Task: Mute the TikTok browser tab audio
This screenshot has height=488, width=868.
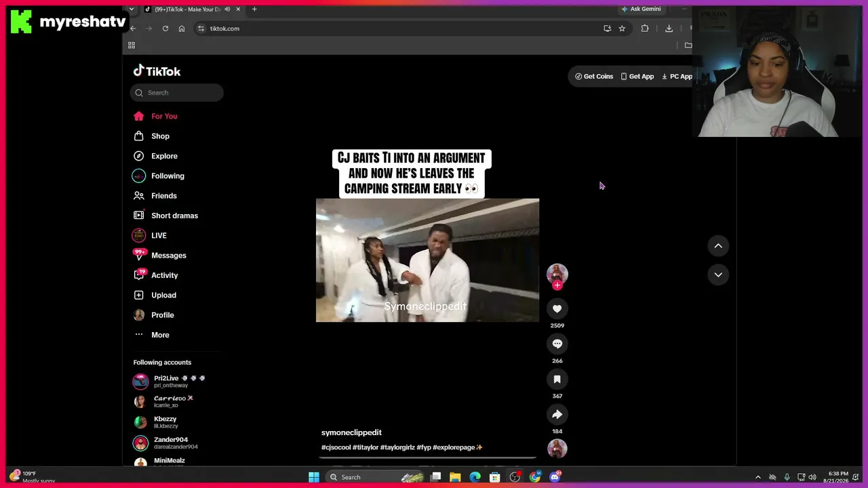Action: coord(227,9)
